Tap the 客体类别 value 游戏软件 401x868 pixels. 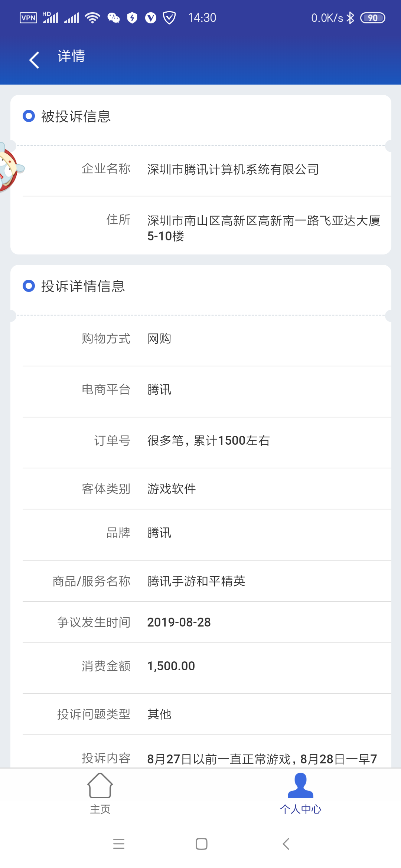coord(172,489)
